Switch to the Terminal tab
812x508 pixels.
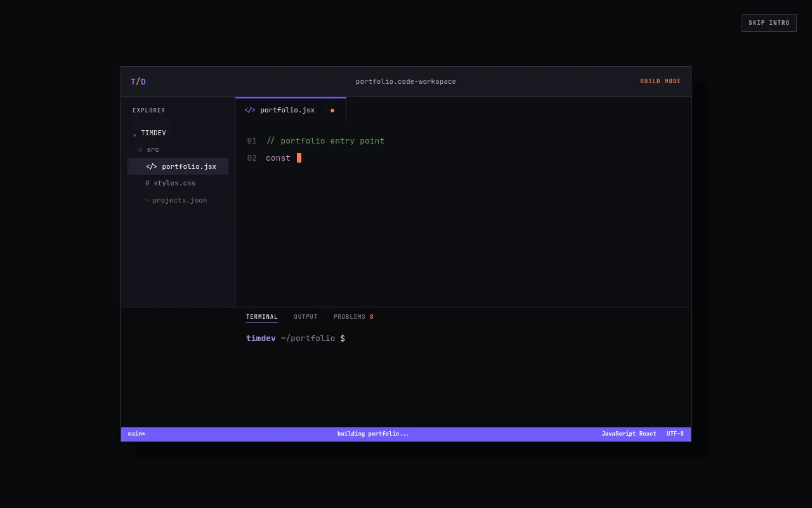coord(262,317)
